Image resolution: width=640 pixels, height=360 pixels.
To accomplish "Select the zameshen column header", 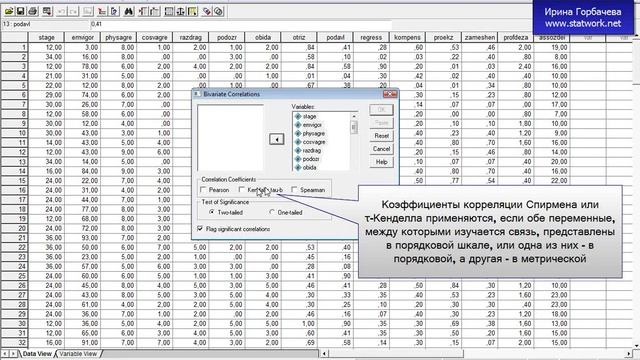I will 479,37.
